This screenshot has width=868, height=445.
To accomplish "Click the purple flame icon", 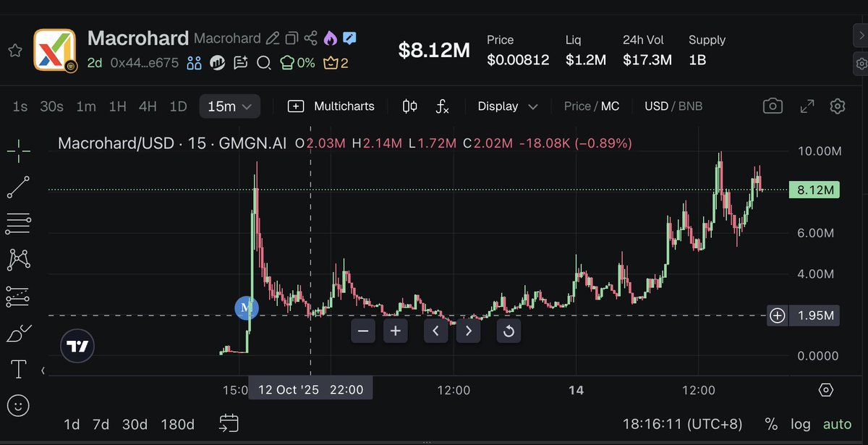I will 330,38.
